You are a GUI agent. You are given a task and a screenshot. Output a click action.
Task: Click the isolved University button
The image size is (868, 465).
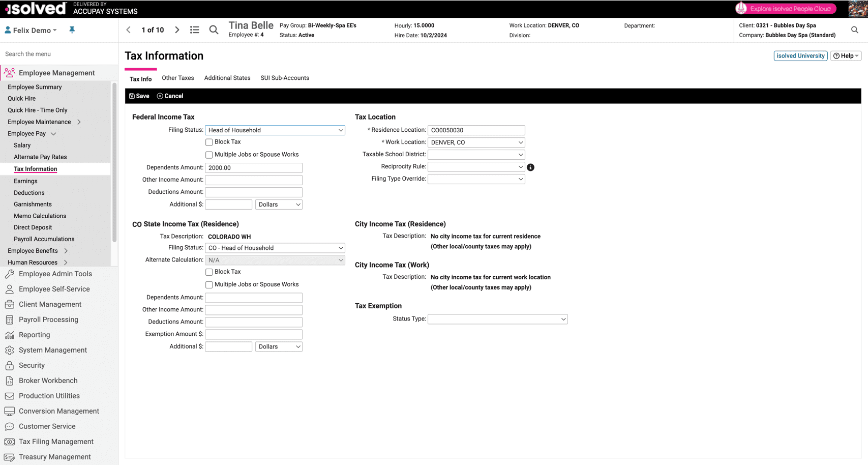point(800,56)
